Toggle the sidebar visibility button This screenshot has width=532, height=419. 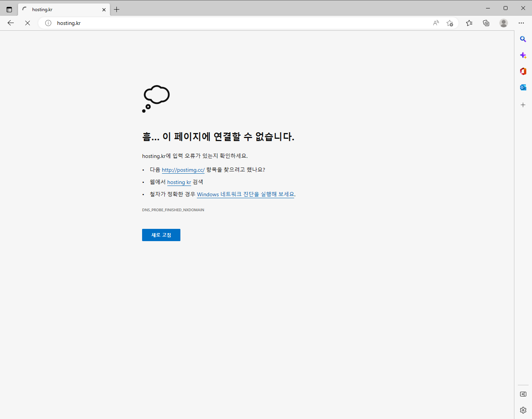(523, 394)
